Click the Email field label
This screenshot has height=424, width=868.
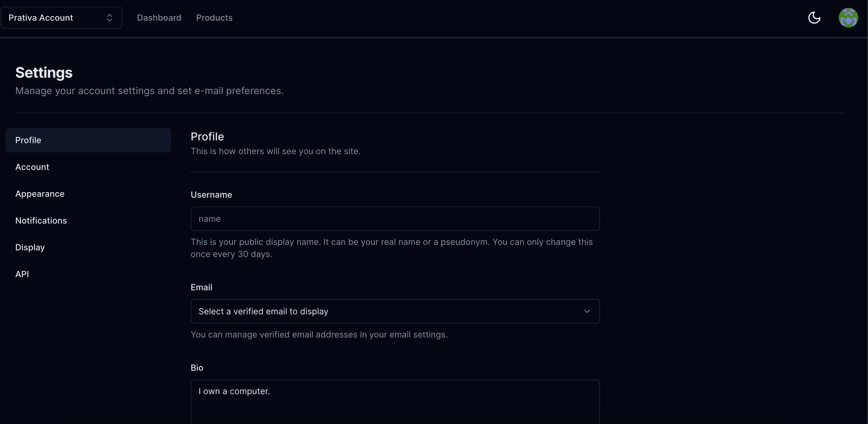202,287
